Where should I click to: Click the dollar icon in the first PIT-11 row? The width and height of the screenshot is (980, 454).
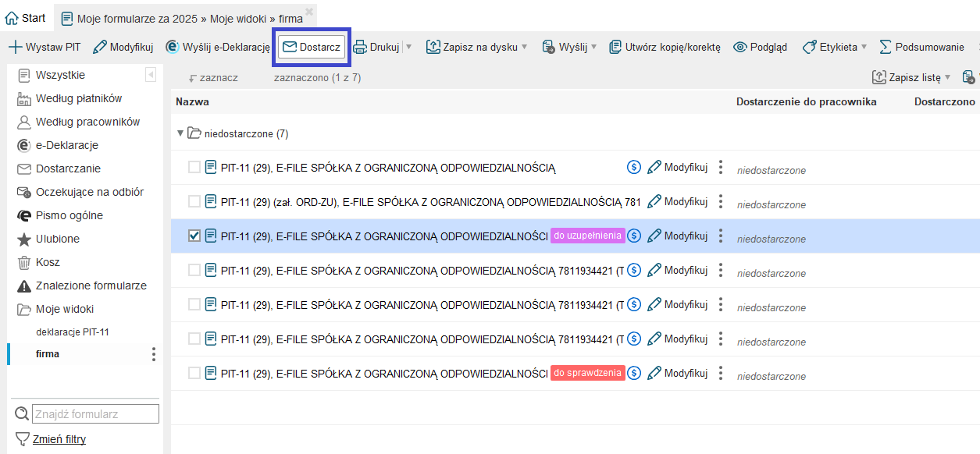(634, 167)
